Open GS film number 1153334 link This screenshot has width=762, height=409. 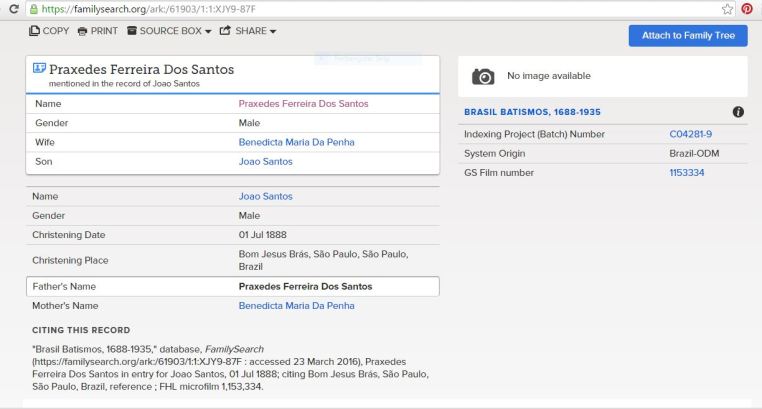(686, 173)
